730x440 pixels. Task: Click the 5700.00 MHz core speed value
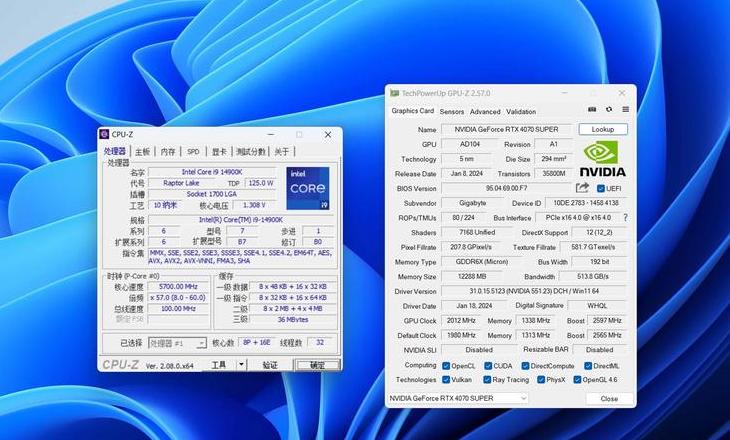pos(178,286)
